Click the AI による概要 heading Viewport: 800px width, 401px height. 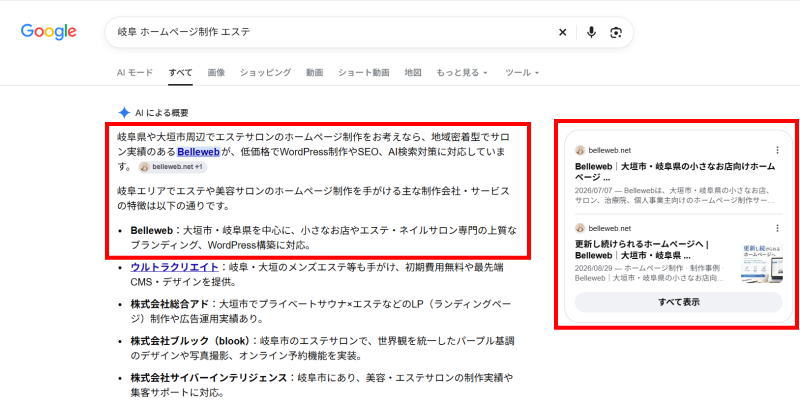162,113
